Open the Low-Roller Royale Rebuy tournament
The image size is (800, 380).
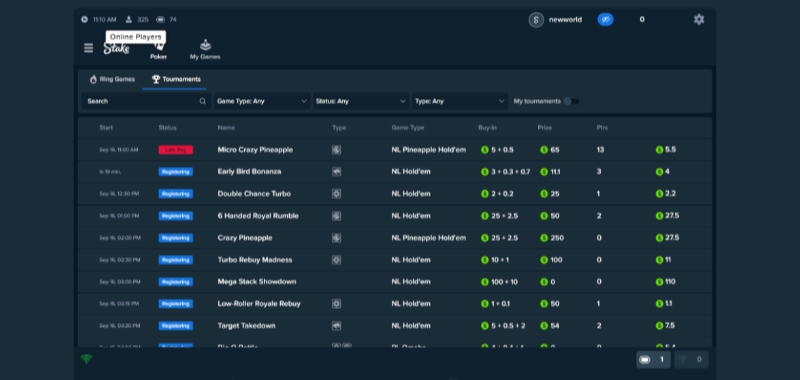(259, 303)
